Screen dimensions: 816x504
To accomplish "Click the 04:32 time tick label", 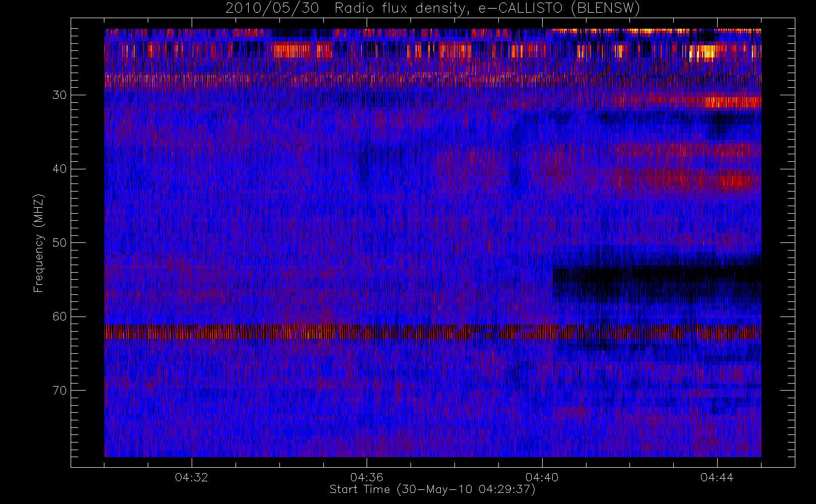I will 192,477.
